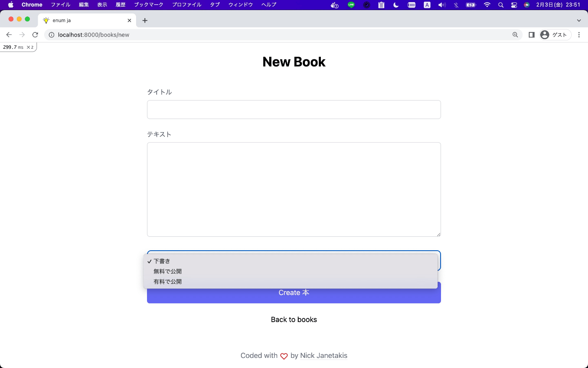Image resolution: width=588 pixels, height=368 pixels.
Task: Follow the Back to books link
Action: tap(294, 320)
